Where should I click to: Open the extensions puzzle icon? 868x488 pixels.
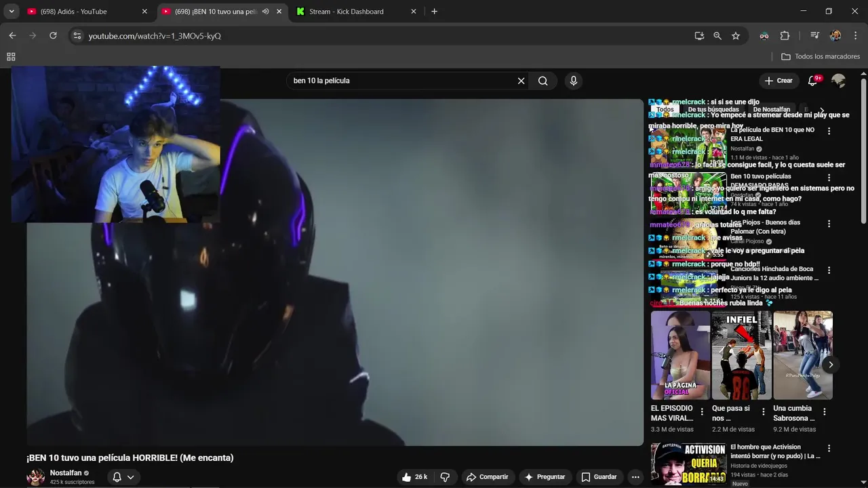pyautogui.click(x=785, y=36)
